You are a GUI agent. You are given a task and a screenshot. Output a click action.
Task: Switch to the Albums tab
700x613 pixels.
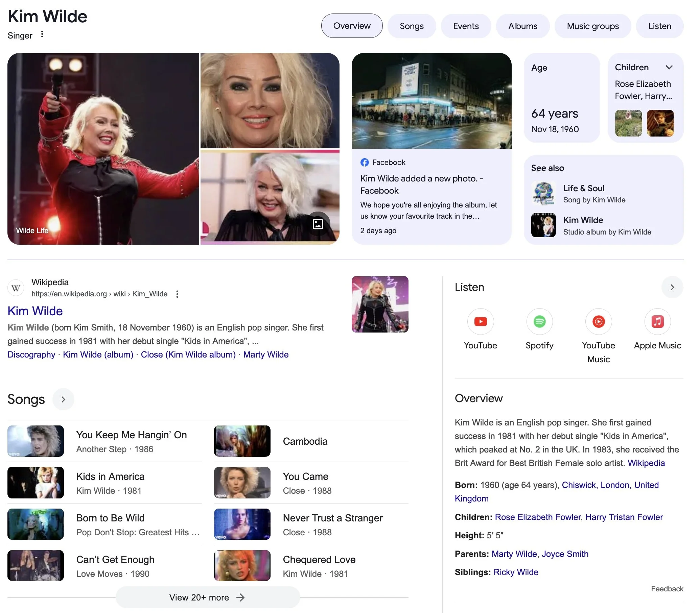(522, 26)
